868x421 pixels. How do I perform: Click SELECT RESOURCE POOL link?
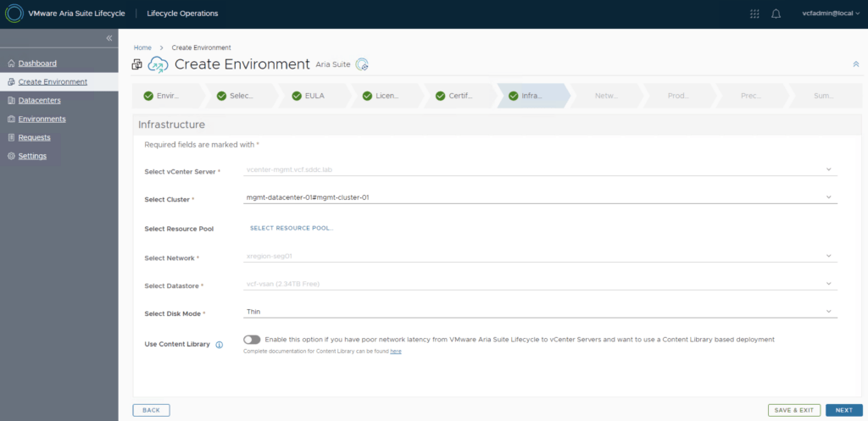point(292,228)
